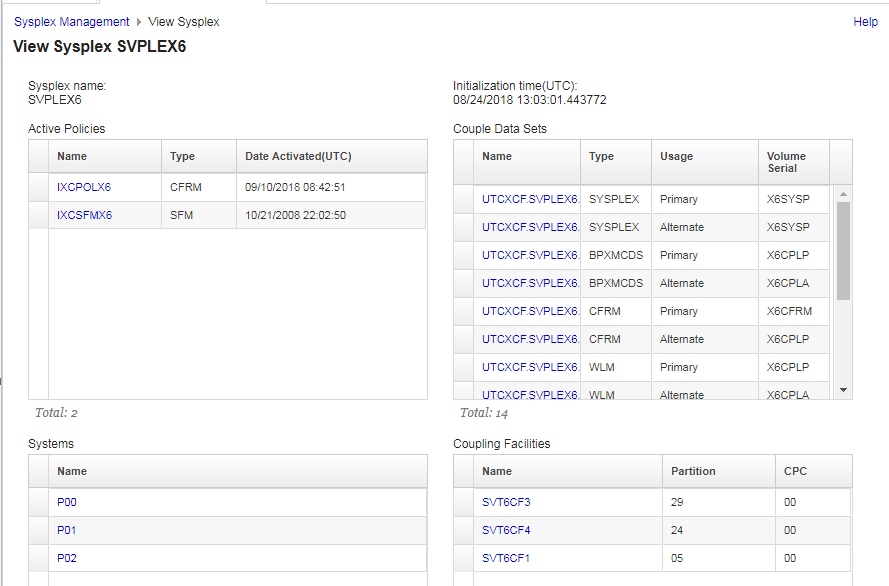Image resolution: width=889 pixels, height=586 pixels.
Task: Sort Active Policies by Date Activated column
Action: 298,156
